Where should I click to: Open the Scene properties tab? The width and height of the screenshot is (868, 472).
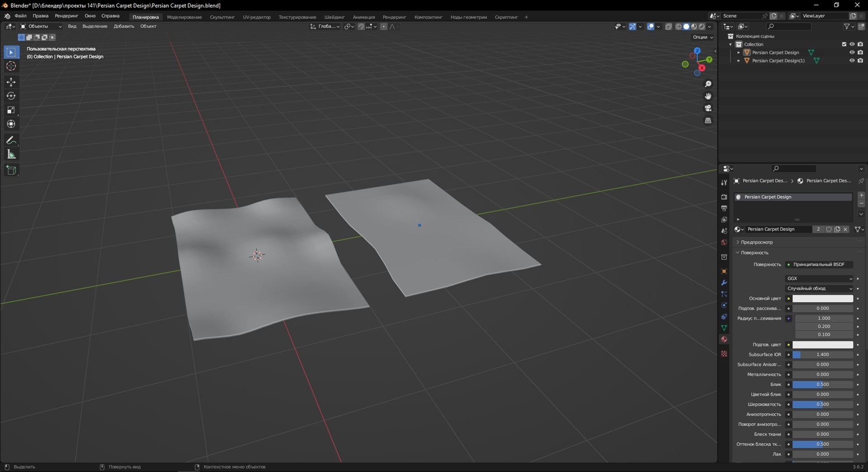[724, 231]
